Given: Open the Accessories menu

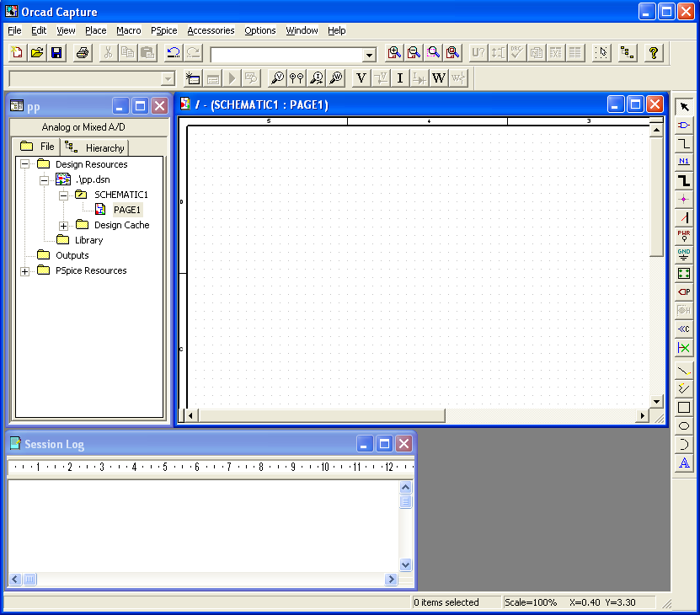Looking at the screenshot, I should click(x=211, y=30).
